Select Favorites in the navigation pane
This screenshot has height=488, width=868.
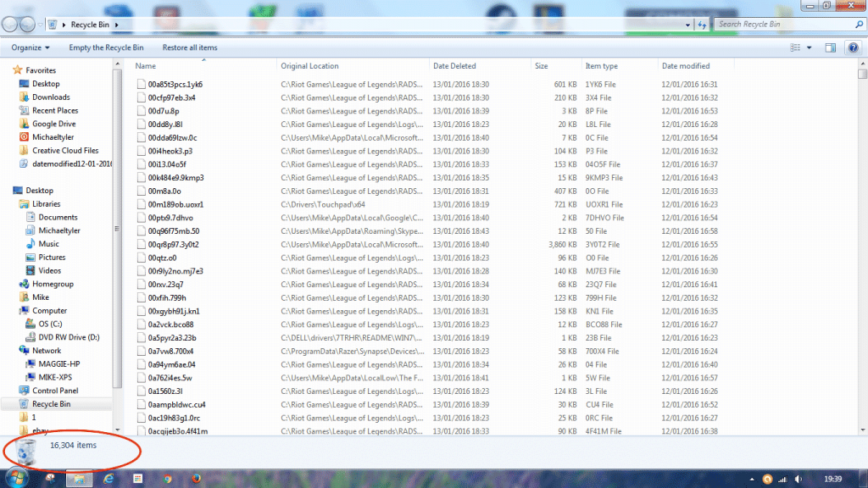coord(41,70)
